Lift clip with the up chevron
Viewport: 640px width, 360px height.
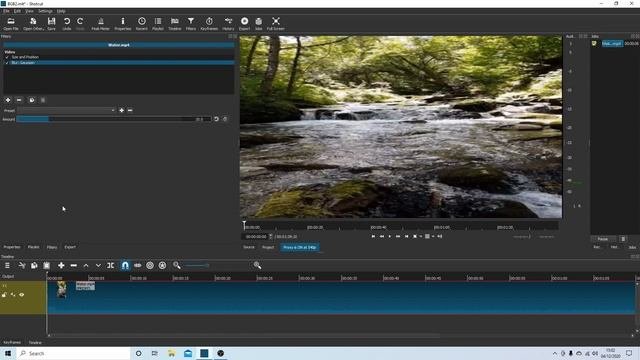click(86, 265)
